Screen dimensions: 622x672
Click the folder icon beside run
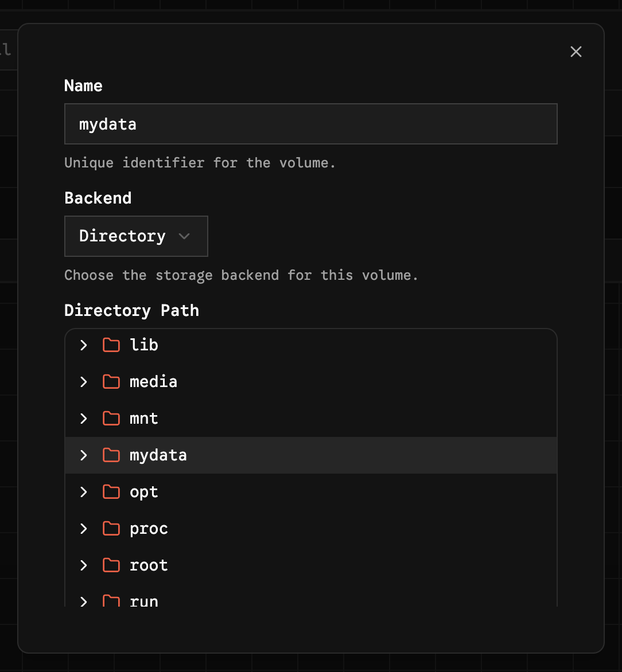pyautogui.click(x=111, y=600)
